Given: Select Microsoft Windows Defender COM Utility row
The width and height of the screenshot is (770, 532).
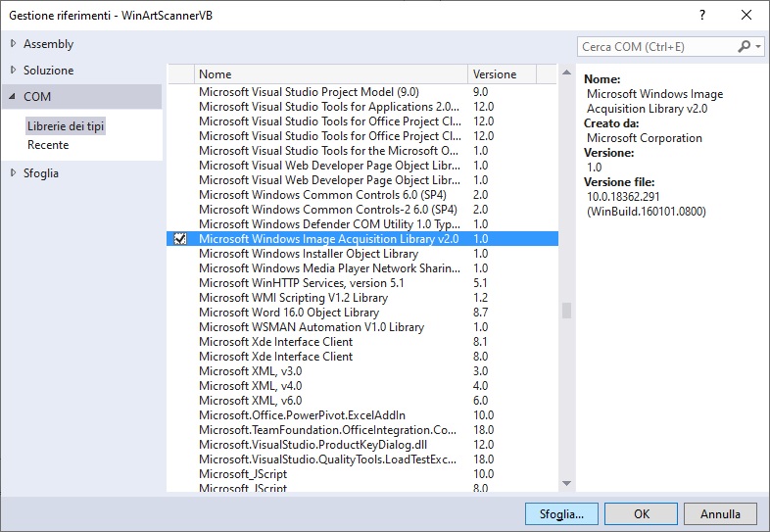Looking at the screenshot, I should click(362, 224).
